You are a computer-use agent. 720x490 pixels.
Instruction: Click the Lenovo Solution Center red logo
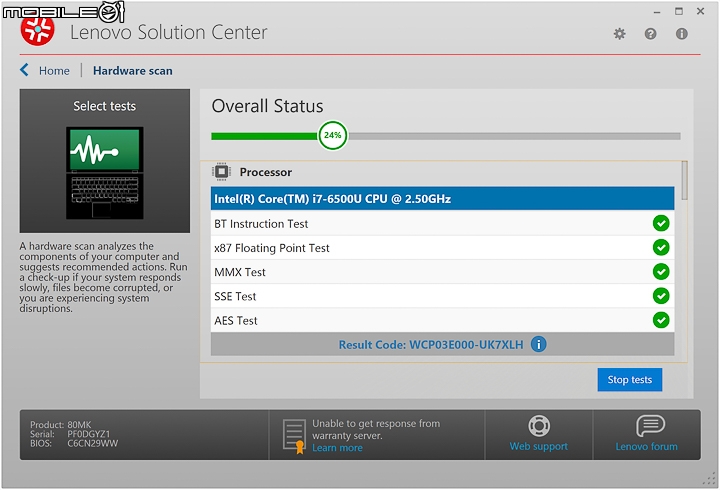point(38,28)
